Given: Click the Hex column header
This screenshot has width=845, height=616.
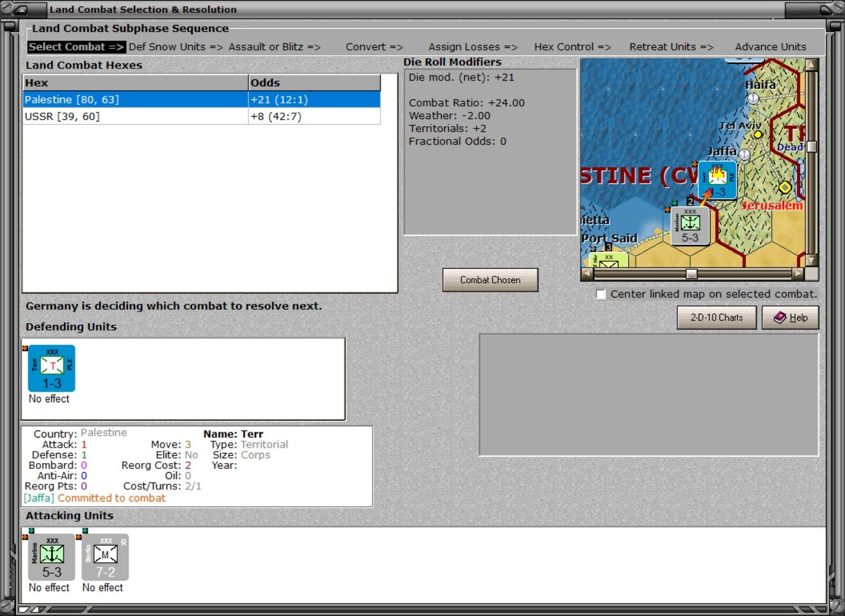Looking at the screenshot, I should [x=136, y=83].
